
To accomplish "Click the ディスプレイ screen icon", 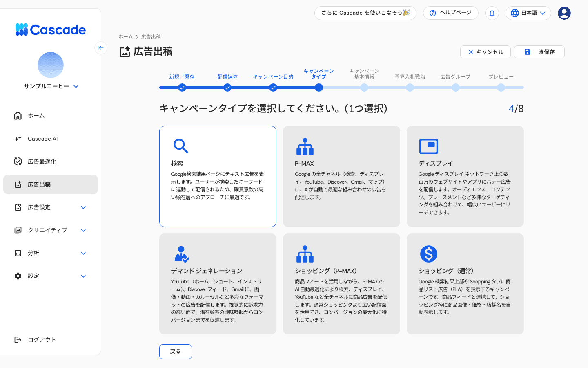I will tap(429, 146).
